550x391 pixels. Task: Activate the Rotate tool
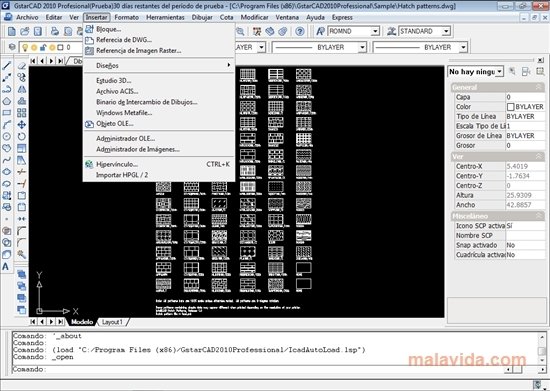22,136
